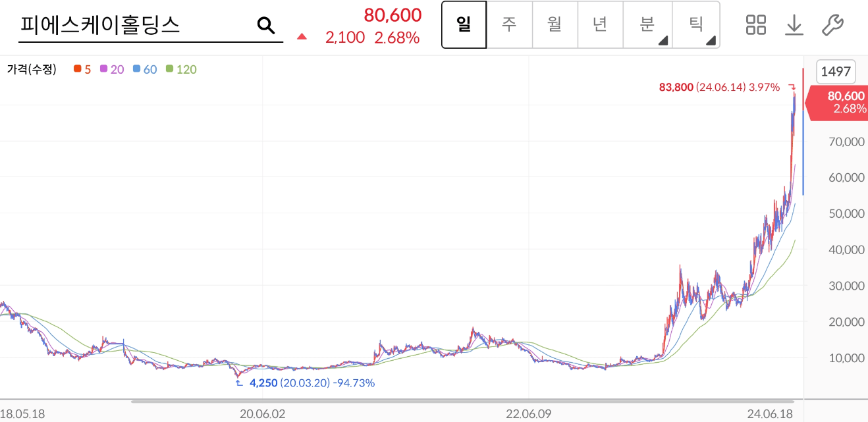This screenshot has width=868, height=422.
Task: Switch to the 월 monthly chart tab
Action: tap(555, 24)
